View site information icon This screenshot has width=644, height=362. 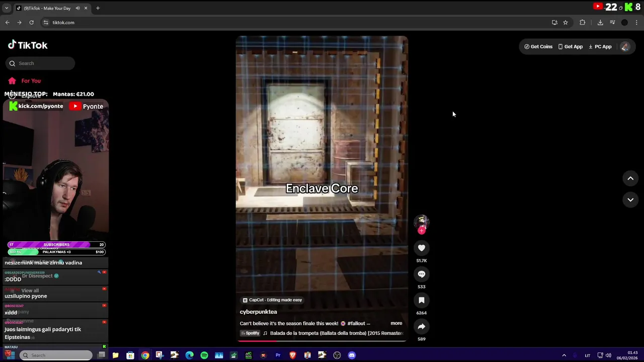[x=46, y=22]
